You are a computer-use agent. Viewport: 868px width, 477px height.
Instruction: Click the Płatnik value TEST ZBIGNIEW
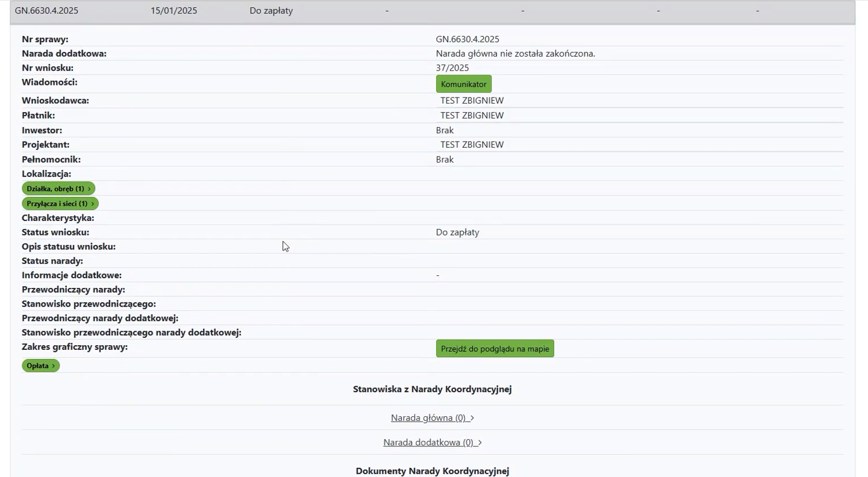click(472, 116)
